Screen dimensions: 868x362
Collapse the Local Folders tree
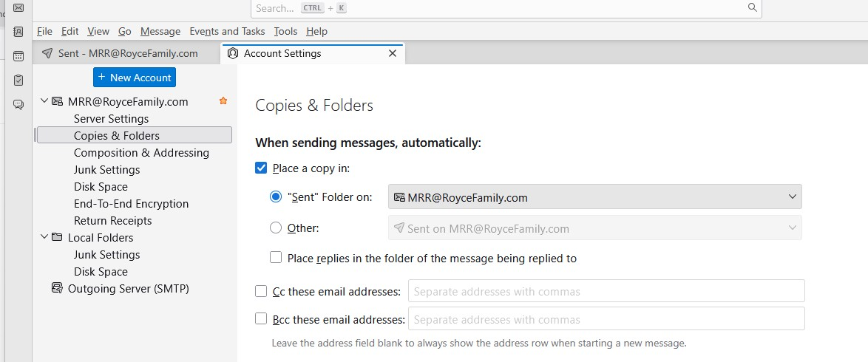pyautogui.click(x=44, y=238)
